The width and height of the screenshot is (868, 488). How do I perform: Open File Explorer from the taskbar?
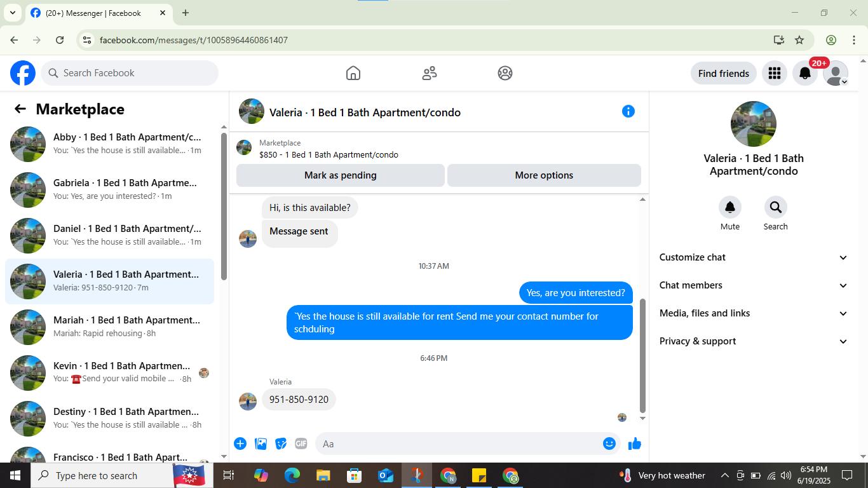[323, 475]
